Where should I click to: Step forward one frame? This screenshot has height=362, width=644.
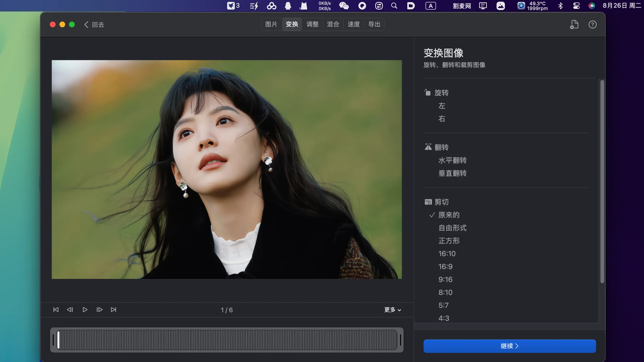pos(99,310)
